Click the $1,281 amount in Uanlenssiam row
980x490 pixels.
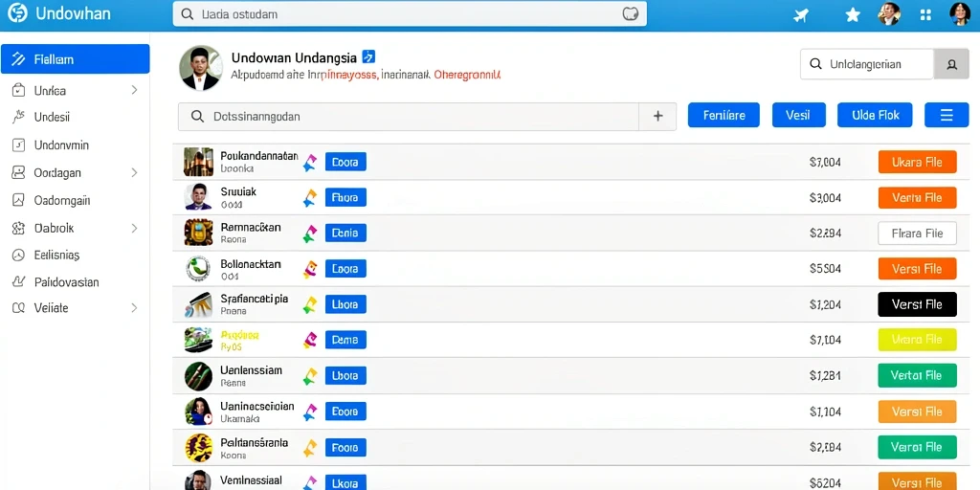click(825, 375)
